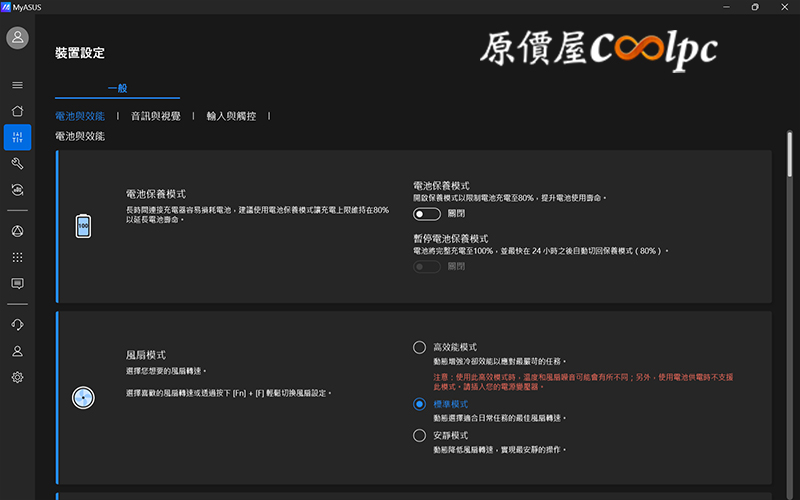Select the 高效能模式 radio button
This screenshot has height=500, width=800.
(x=419, y=347)
